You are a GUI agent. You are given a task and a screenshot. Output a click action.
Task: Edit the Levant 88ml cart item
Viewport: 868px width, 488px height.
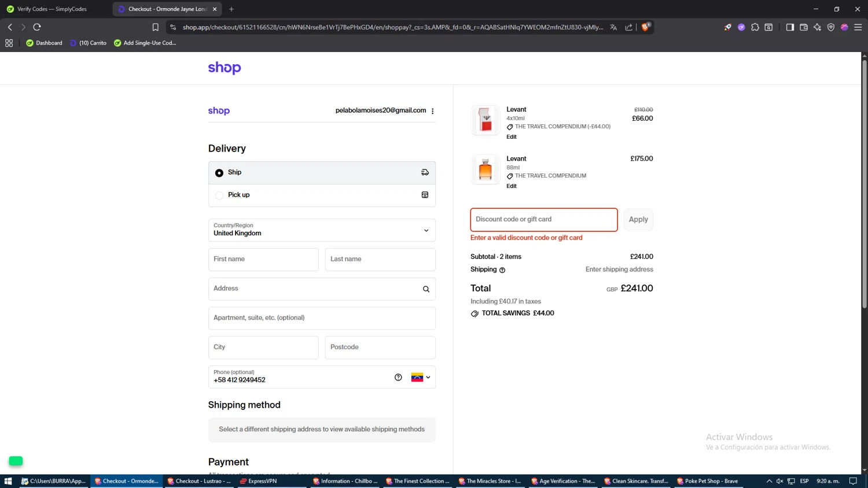[x=512, y=186]
